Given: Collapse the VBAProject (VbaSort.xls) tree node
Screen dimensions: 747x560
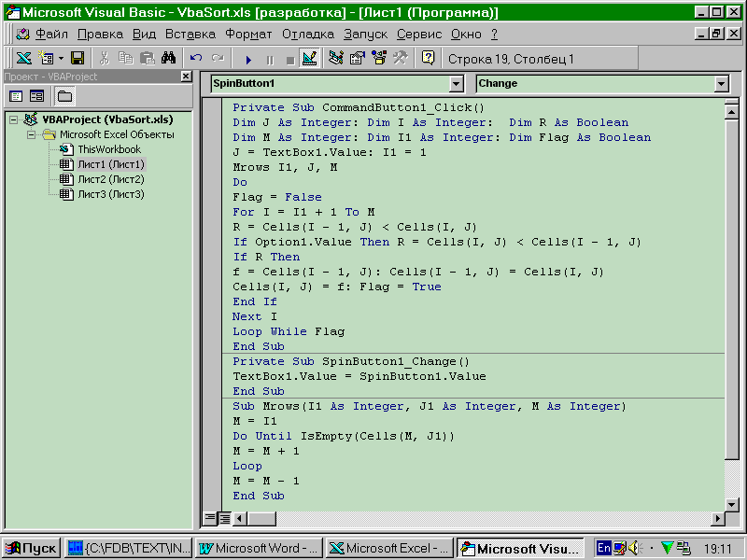Looking at the screenshot, I should click(x=14, y=119).
